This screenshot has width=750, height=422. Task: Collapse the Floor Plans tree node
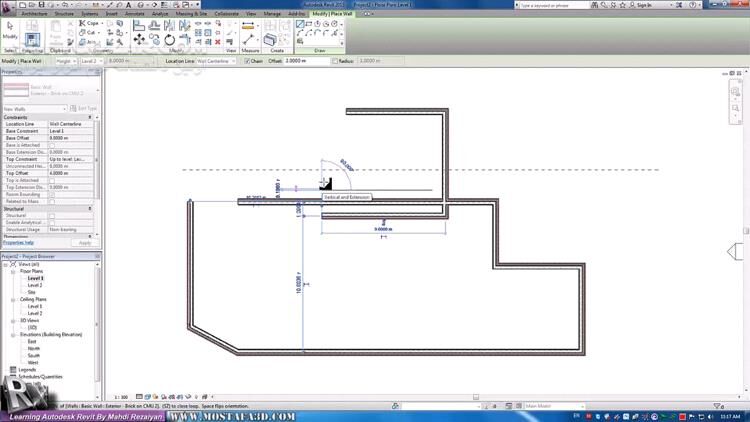[x=14, y=271]
